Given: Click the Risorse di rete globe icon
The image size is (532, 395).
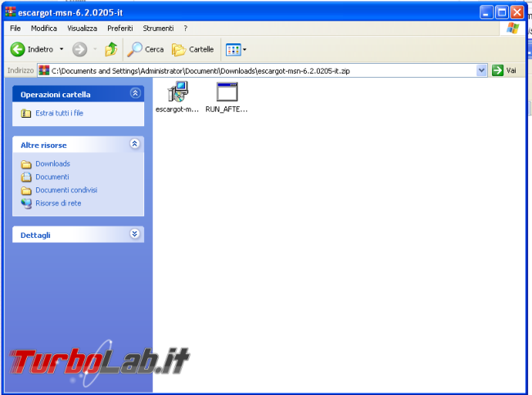Looking at the screenshot, I should [x=26, y=204].
